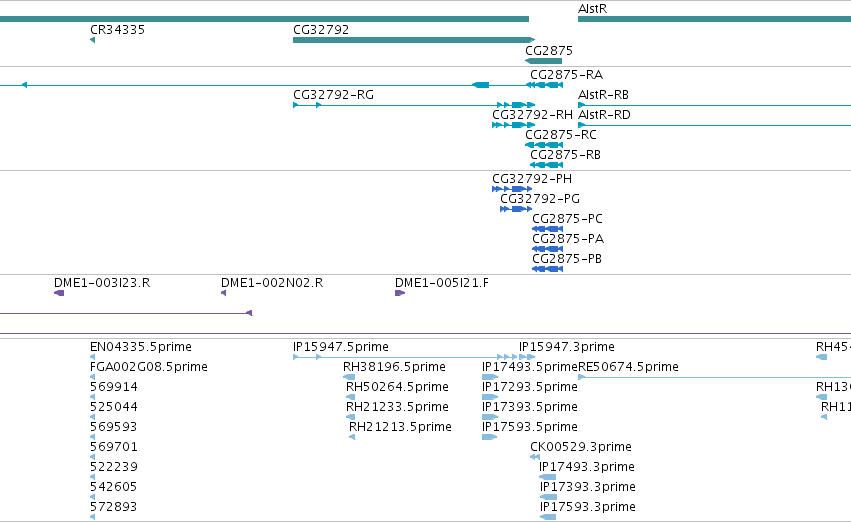Image resolution: width=851 pixels, height=522 pixels.
Task: Select the CG2875-PA protein glyph
Action: point(548,249)
